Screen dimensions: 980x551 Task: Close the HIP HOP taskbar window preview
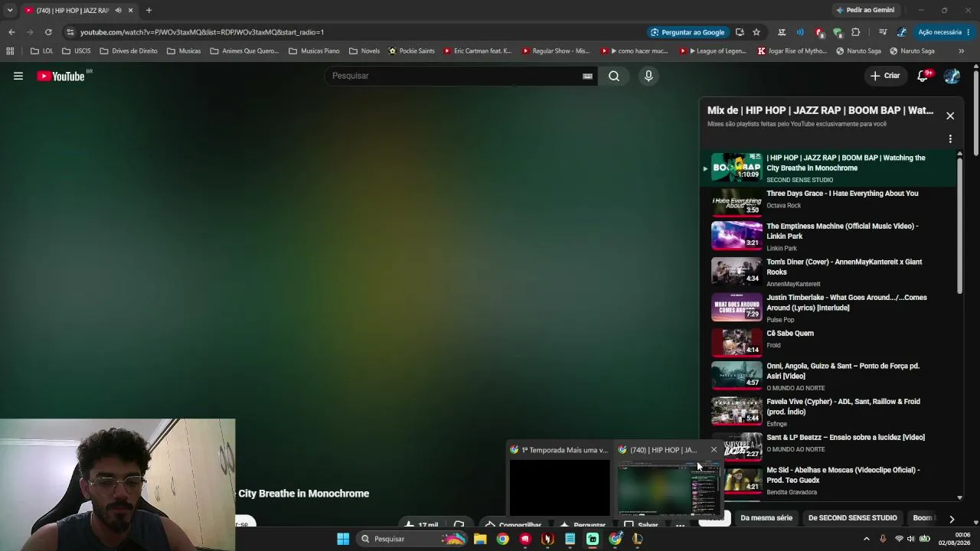point(714,450)
